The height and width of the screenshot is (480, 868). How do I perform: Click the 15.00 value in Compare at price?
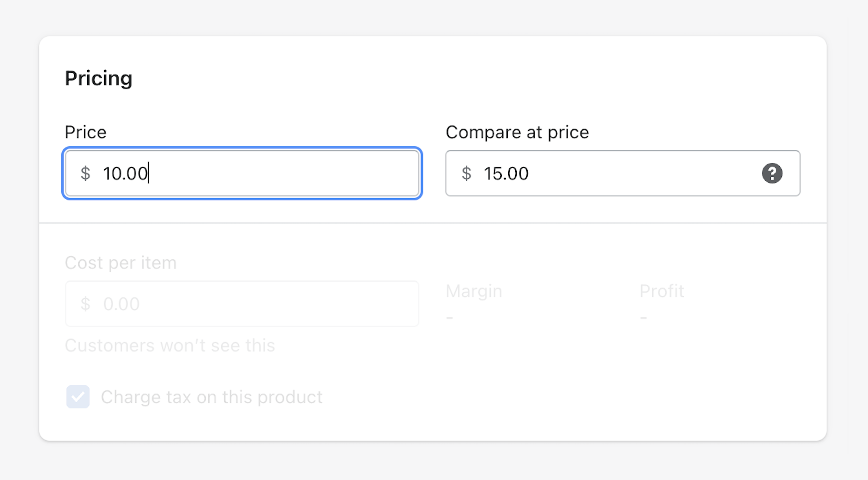(x=506, y=173)
